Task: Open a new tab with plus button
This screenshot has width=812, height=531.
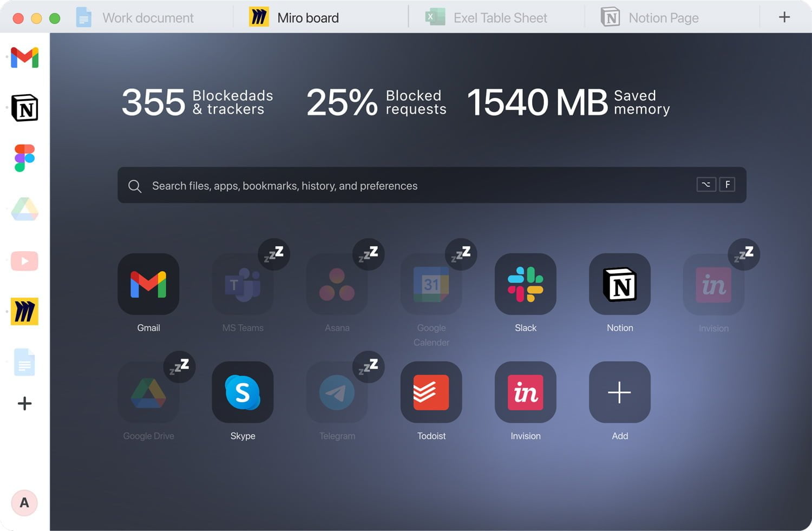Action: pyautogui.click(x=784, y=17)
